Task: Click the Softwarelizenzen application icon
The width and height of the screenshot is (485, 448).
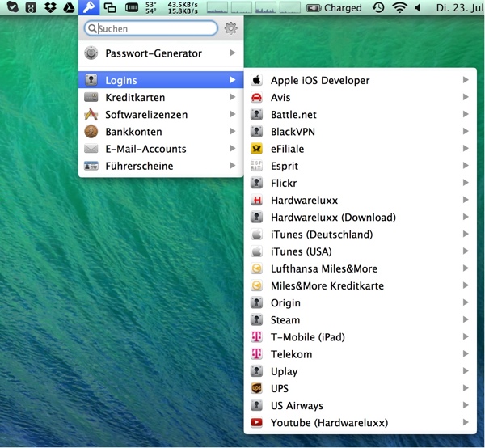Action: pos(91,114)
